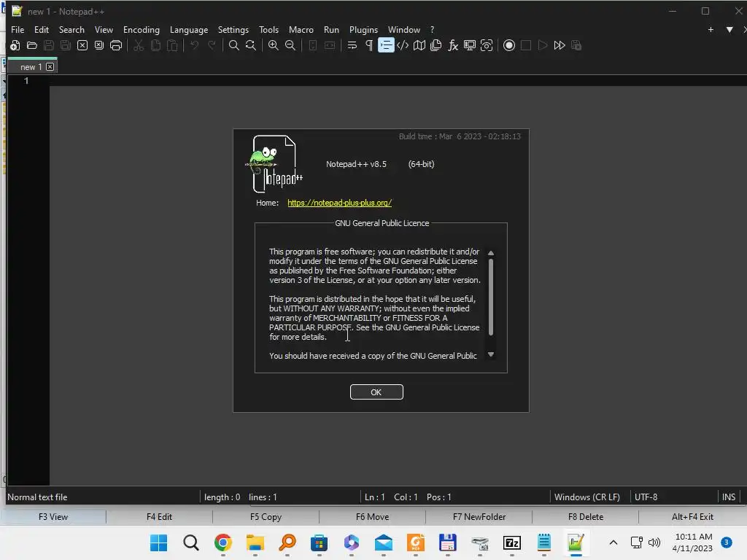This screenshot has width=747, height=560.
Task: Open the Replace toolbar icon
Action: pyautogui.click(x=251, y=45)
